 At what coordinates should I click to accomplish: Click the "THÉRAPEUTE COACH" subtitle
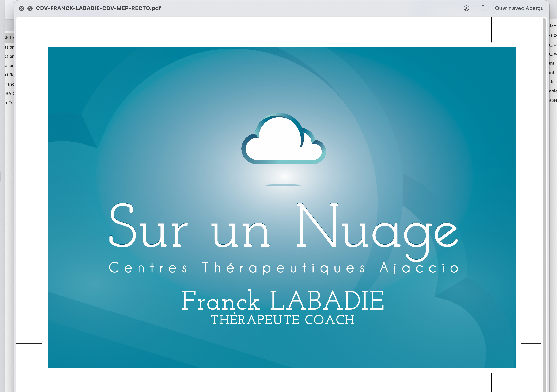point(283,319)
